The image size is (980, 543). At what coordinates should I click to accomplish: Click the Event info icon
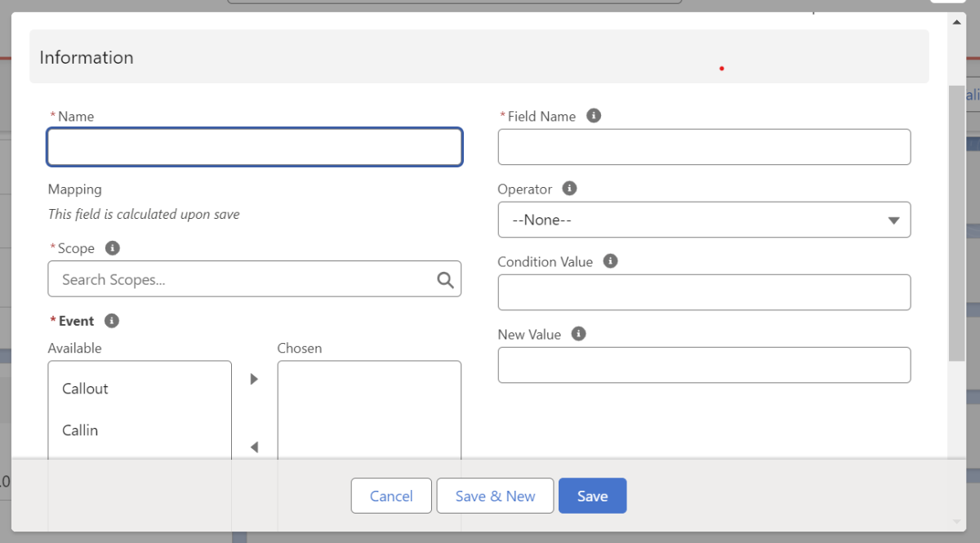tap(112, 321)
